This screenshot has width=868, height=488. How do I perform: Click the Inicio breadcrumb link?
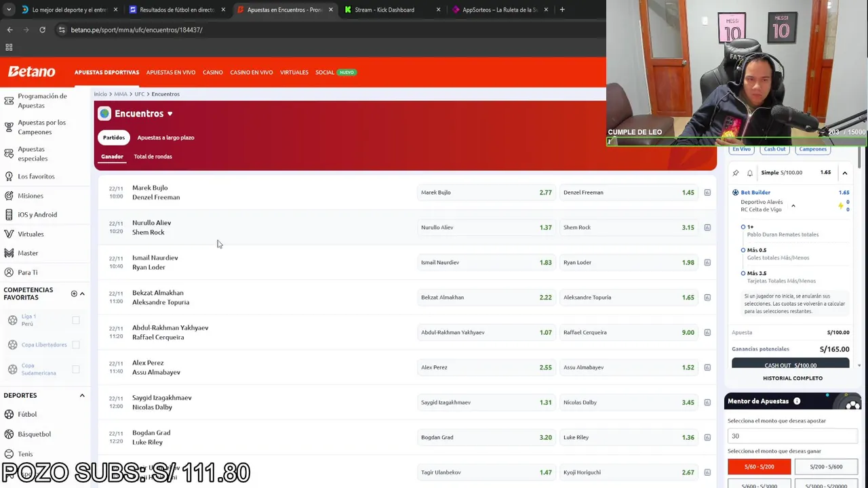coord(100,94)
